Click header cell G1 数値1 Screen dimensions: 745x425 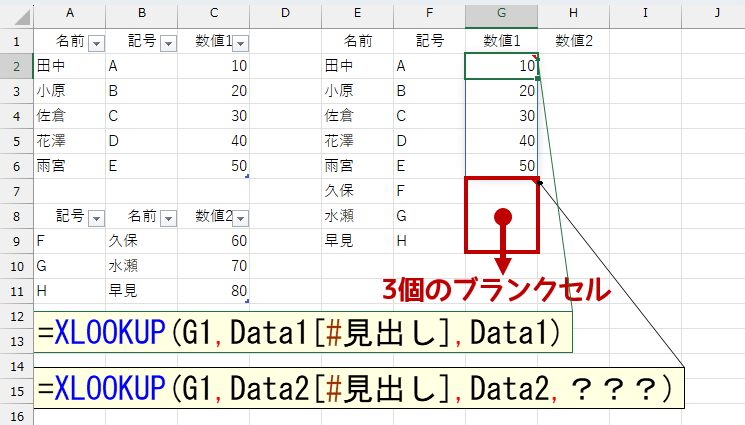point(501,41)
